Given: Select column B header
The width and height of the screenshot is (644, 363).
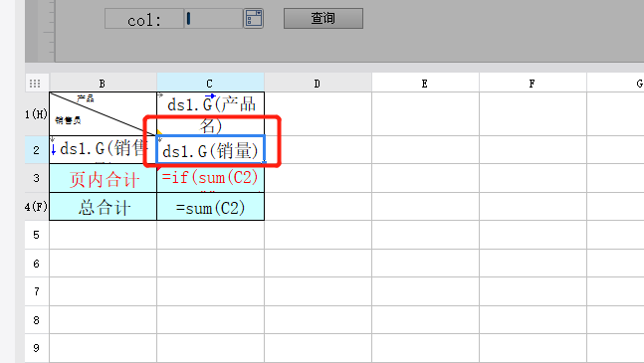Looking at the screenshot, I should [x=103, y=84].
